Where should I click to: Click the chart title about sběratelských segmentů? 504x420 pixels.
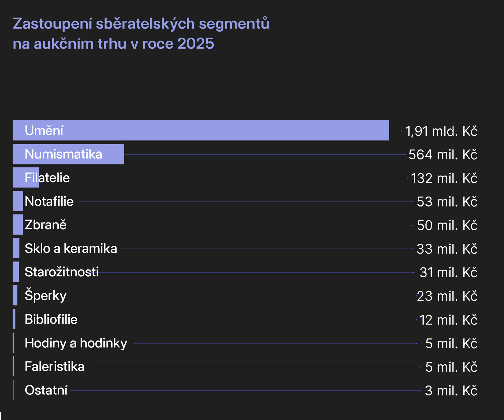(141, 33)
